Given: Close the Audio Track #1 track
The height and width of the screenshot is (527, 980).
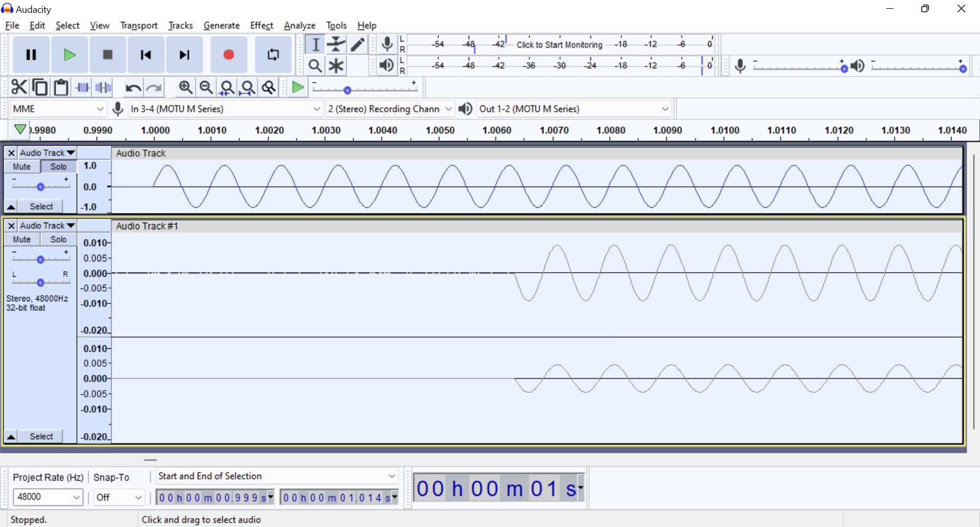Looking at the screenshot, I should (x=11, y=226).
